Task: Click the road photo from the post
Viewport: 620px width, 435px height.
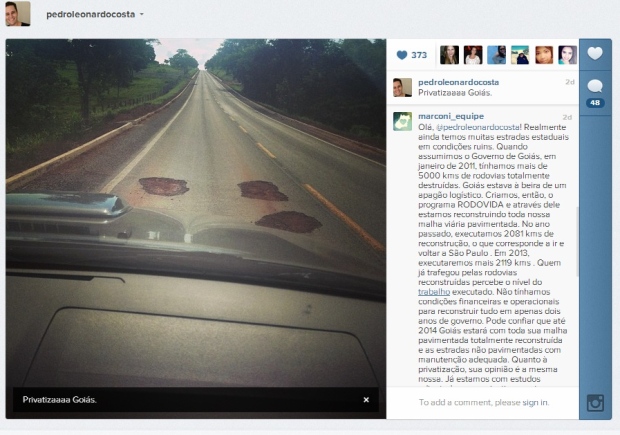Action: pyautogui.click(x=196, y=228)
